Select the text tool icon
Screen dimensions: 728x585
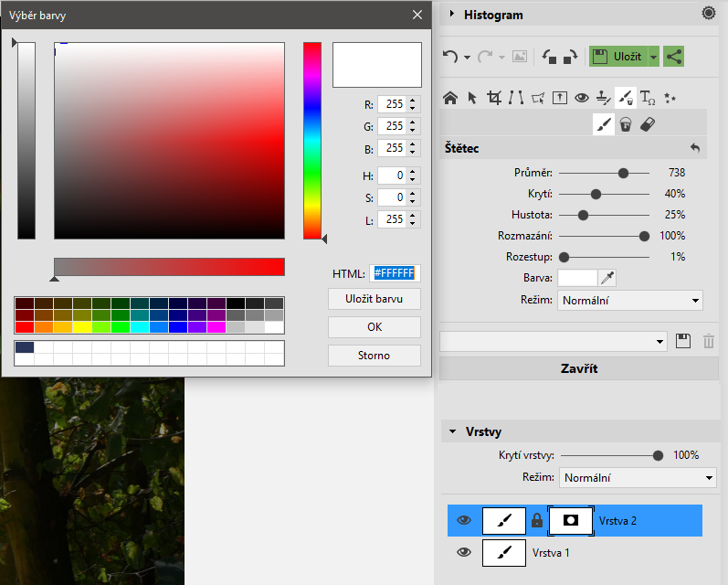pos(648,98)
